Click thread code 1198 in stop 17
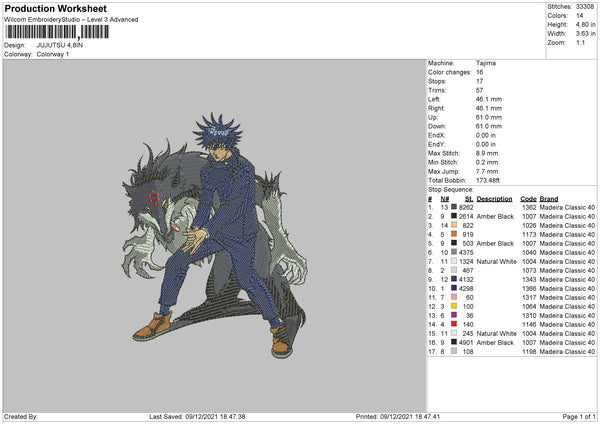The image size is (600, 424). coord(529,351)
